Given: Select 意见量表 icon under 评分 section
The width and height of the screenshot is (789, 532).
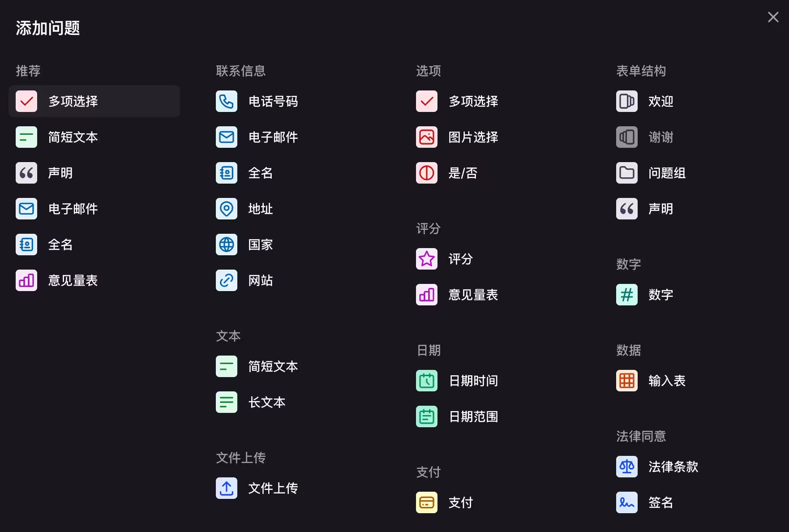Looking at the screenshot, I should pos(427,295).
